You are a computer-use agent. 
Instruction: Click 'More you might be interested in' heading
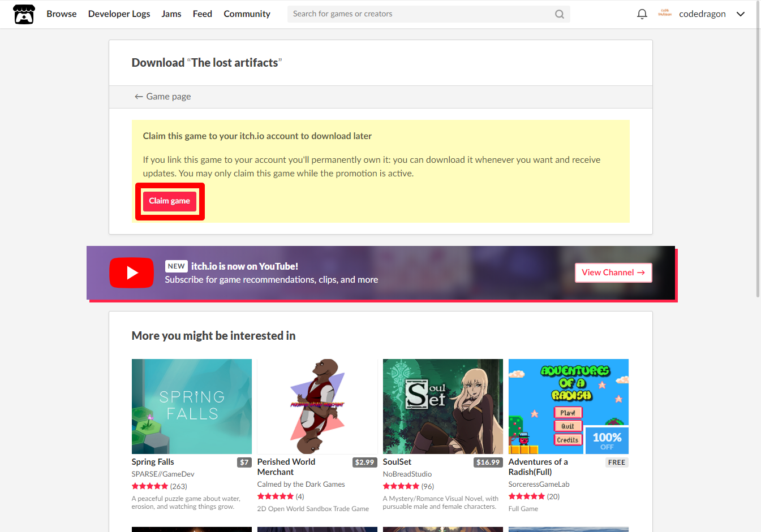point(213,336)
